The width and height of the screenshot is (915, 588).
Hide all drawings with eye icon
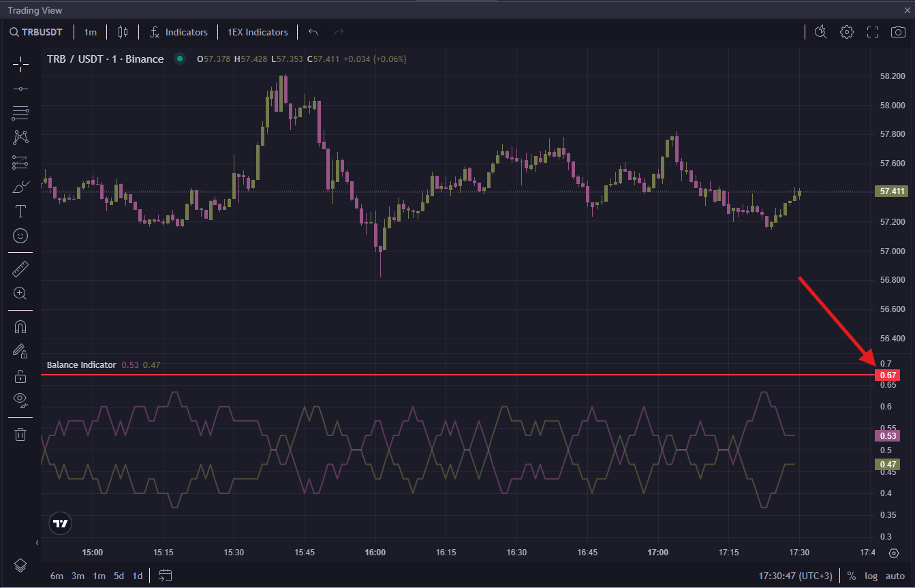click(x=20, y=399)
